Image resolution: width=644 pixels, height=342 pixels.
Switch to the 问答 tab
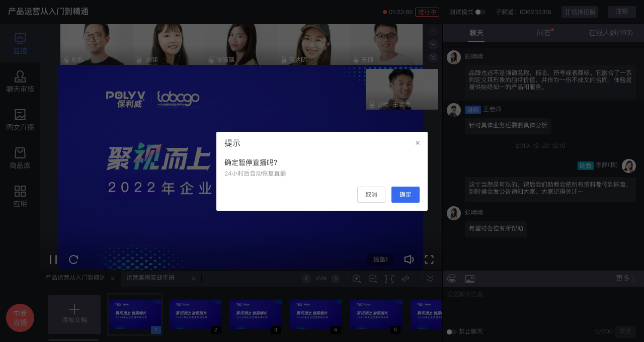coord(544,33)
